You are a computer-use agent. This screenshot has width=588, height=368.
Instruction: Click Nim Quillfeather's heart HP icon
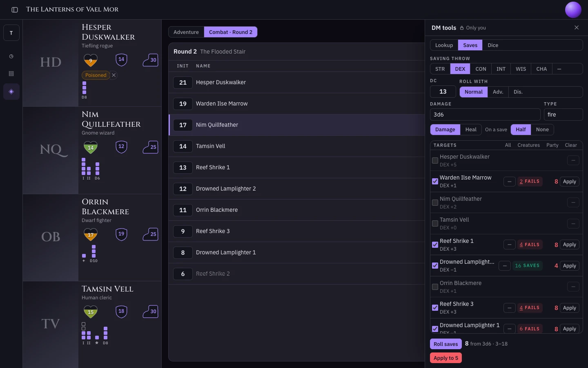(91, 147)
